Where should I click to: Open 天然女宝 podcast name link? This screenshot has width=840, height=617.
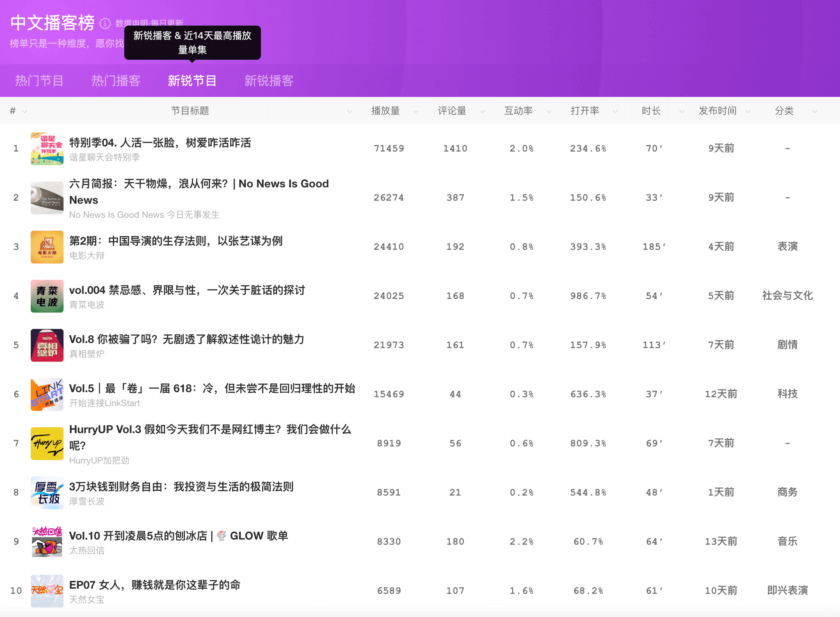point(87,599)
